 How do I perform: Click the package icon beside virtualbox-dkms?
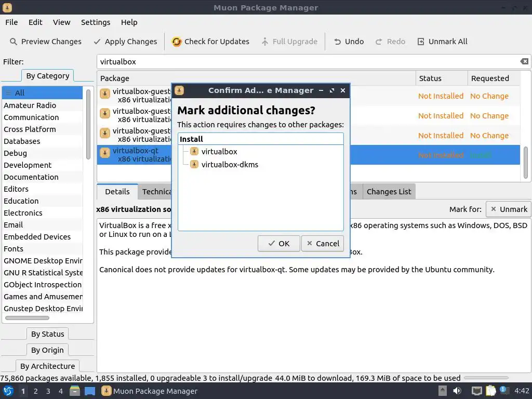click(194, 165)
